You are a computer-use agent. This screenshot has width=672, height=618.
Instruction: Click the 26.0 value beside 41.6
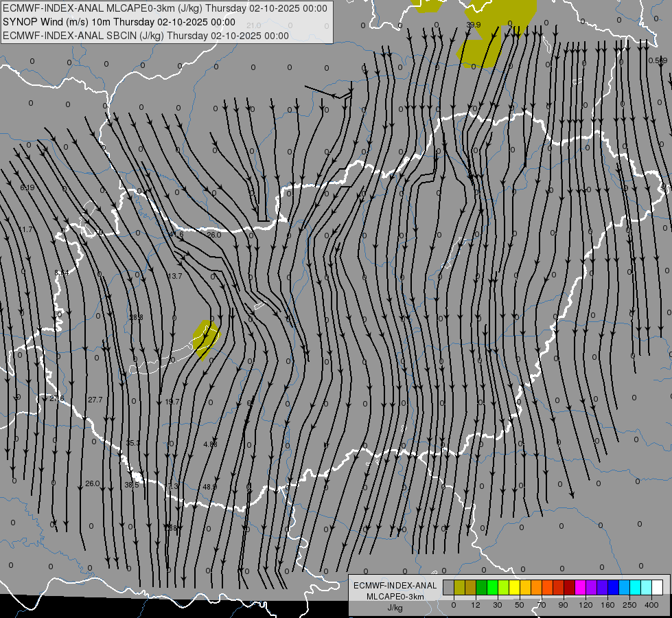(x=214, y=235)
